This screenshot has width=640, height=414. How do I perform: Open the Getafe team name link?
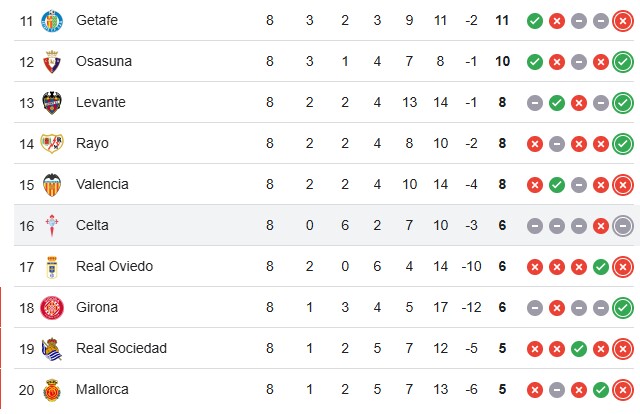[x=96, y=20]
